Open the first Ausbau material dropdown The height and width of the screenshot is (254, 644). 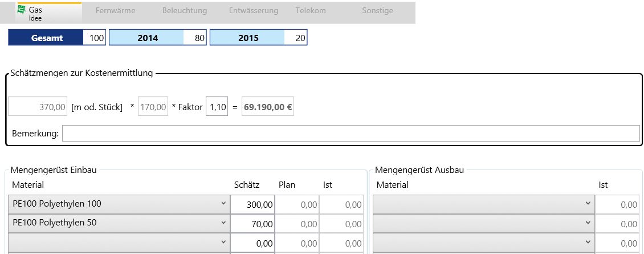pyautogui.click(x=483, y=204)
